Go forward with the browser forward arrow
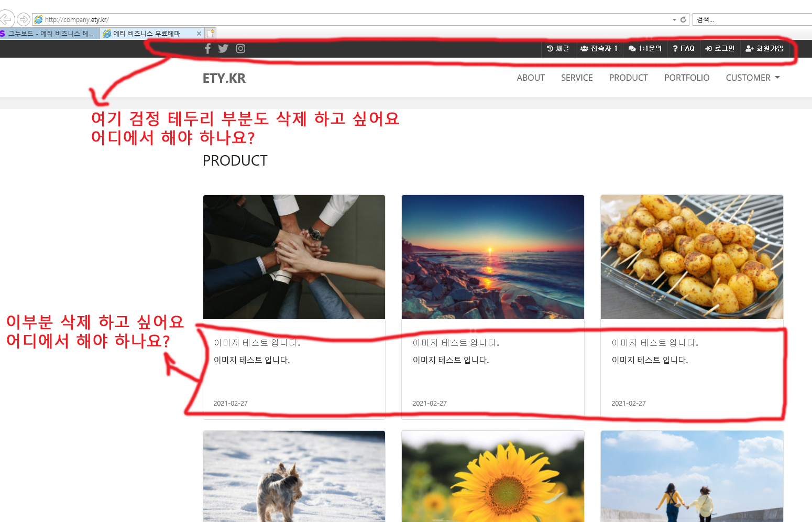This screenshot has height=522, width=812. (x=24, y=19)
